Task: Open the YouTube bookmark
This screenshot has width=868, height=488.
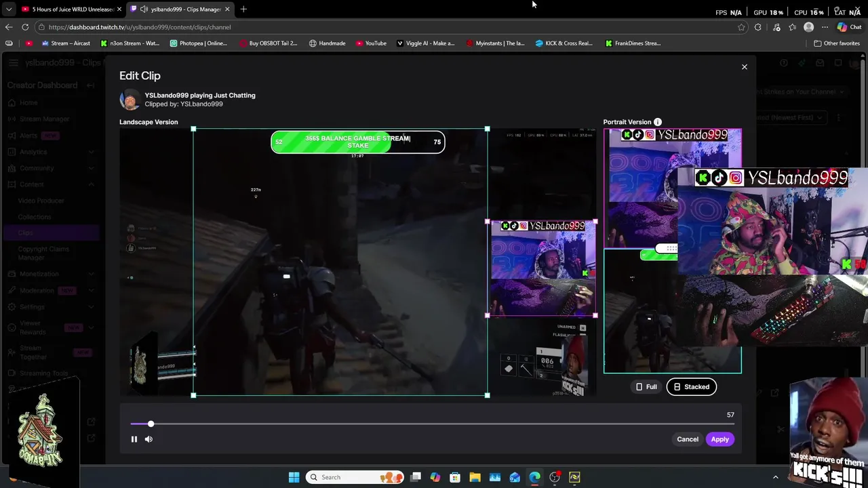Action: pos(371,43)
